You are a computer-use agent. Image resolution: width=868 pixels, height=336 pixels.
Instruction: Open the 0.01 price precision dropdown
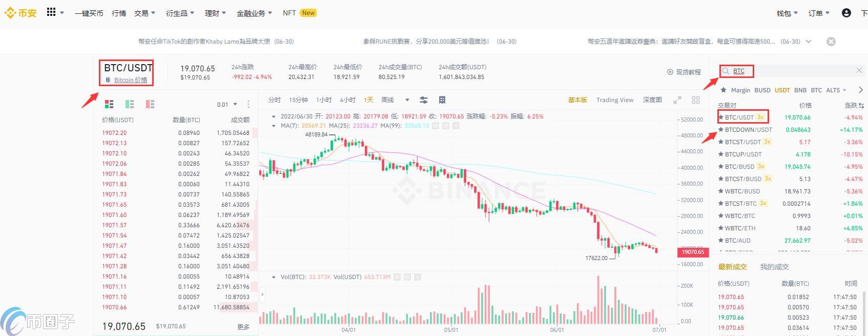(x=227, y=104)
